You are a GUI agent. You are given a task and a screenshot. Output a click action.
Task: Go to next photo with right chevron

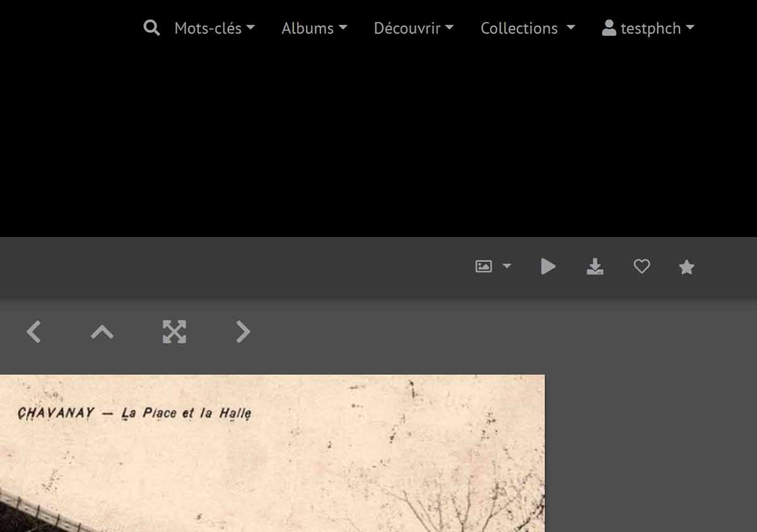coord(244,332)
